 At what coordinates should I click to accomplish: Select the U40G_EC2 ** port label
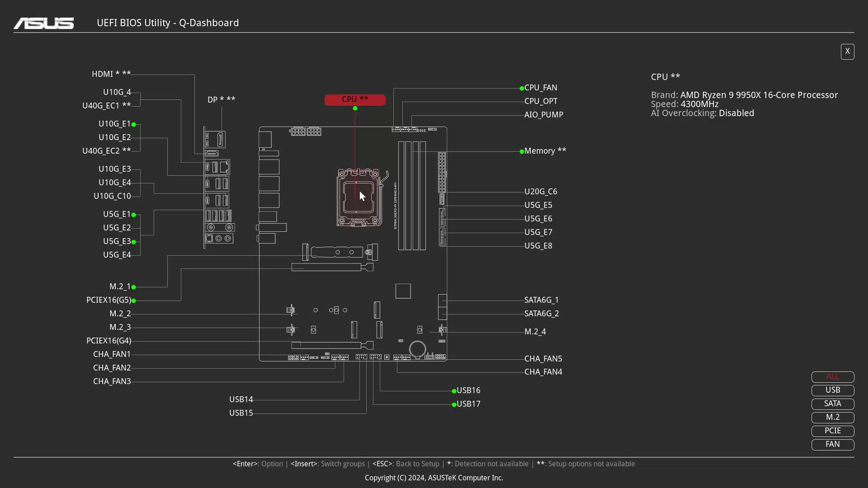pyautogui.click(x=107, y=151)
